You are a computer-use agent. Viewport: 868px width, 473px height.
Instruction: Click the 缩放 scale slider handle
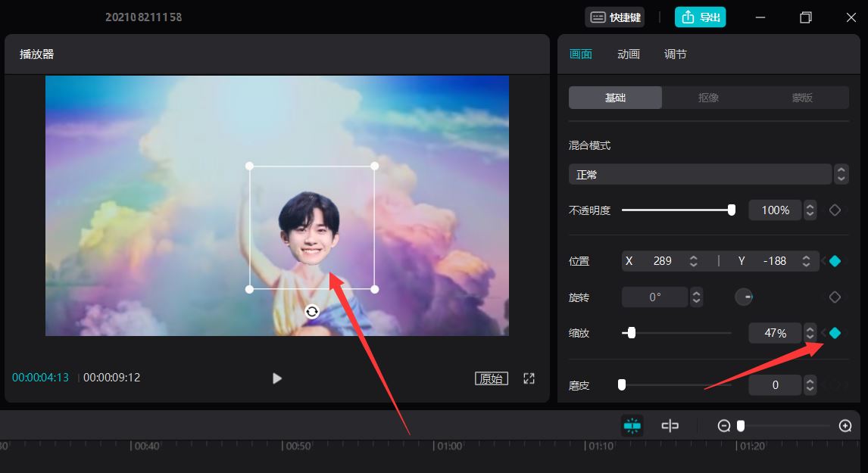pos(631,332)
